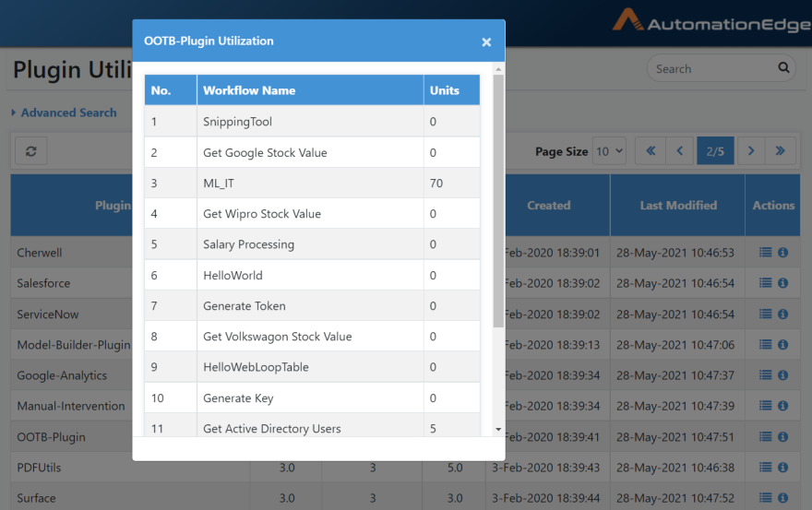
Task: Select the Get Wipro Stock Value row
Action: tap(312, 213)
